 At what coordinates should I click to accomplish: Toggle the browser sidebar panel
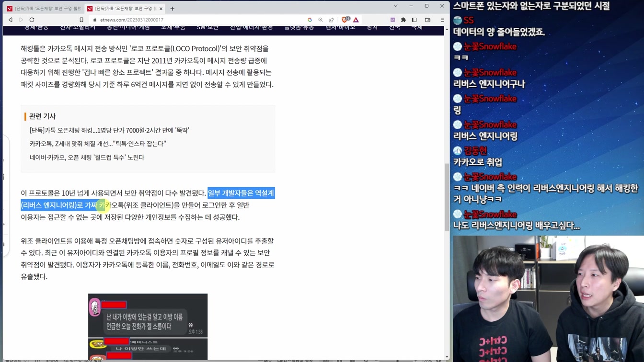pyautogui.click(x=414, y=20)
